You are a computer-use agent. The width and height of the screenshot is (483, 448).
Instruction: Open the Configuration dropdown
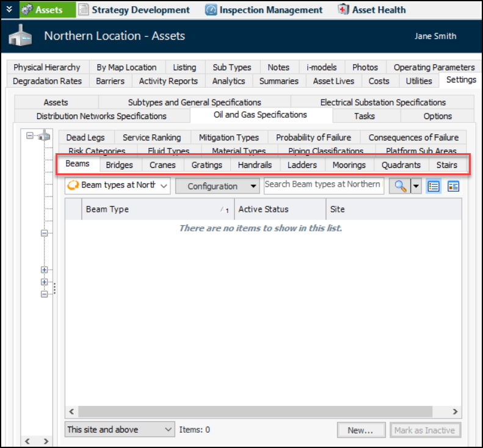(x=217, y=186)
